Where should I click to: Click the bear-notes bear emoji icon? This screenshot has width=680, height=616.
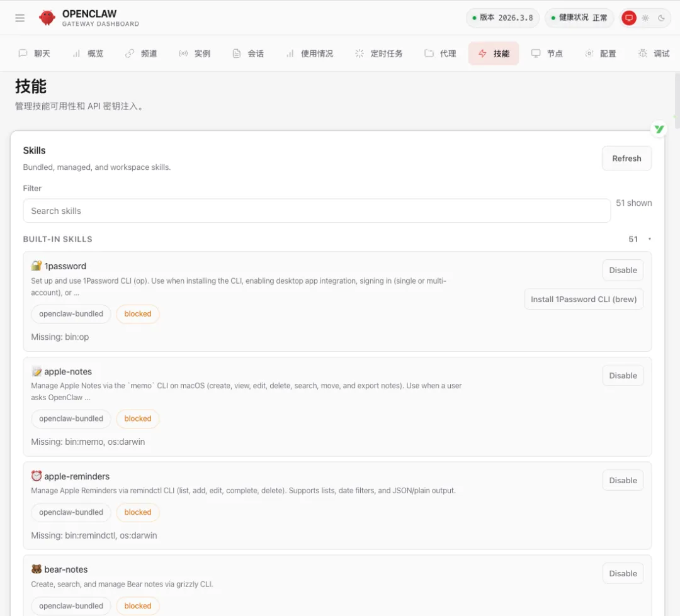tap(37, 569)
